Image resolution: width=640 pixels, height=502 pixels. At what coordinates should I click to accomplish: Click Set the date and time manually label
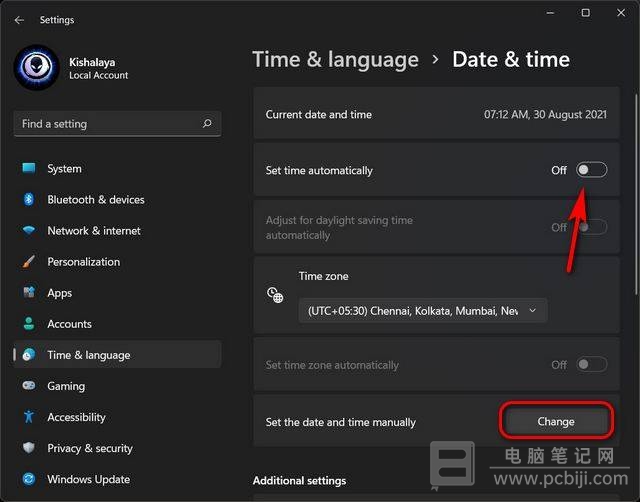pos(340,422)
